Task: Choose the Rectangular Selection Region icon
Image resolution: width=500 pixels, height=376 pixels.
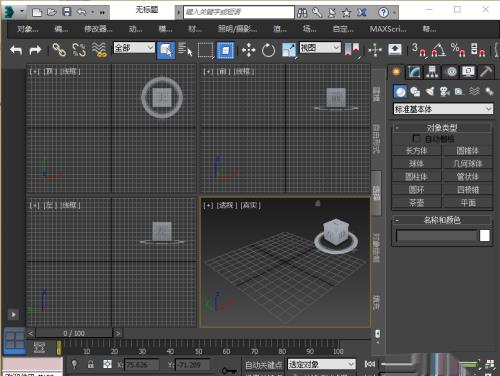Action: click(205, 50)
